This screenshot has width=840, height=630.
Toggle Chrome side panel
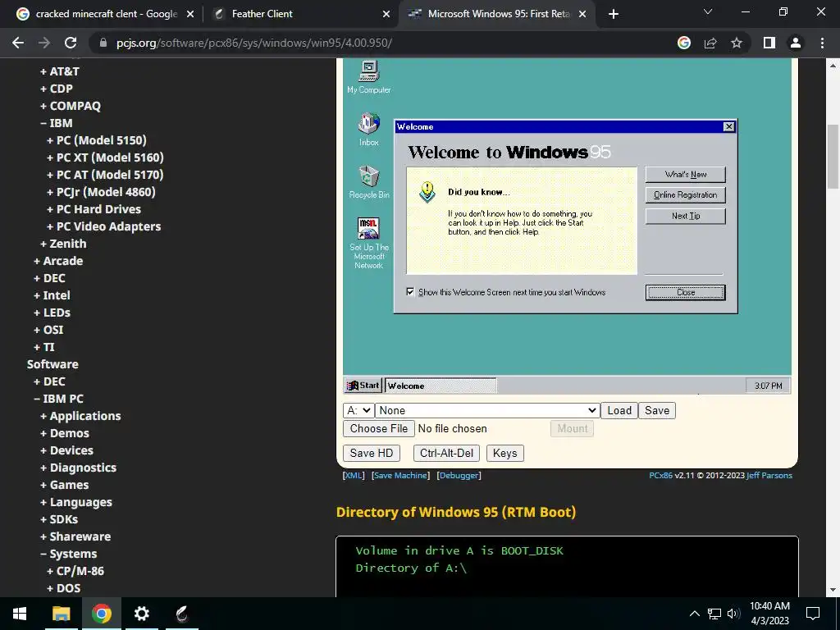coord(769,43)
